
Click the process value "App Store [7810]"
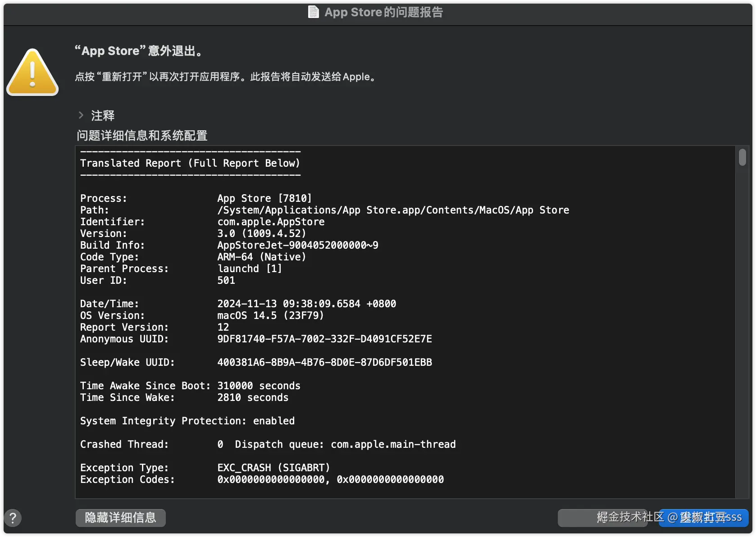coord(264,198)
